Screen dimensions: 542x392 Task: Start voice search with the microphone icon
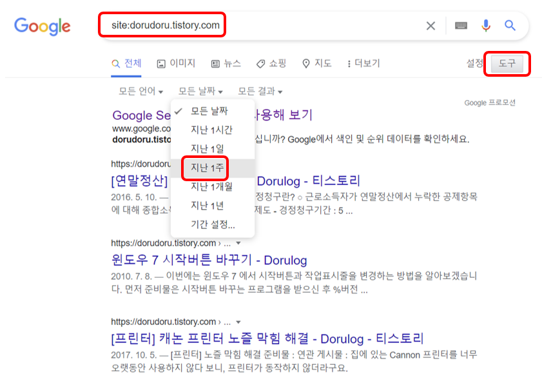click(x=486, y=26)
